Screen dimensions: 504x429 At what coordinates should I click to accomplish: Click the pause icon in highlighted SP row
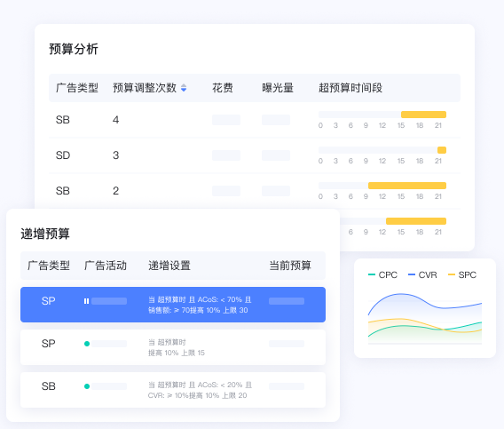point(86,301)
